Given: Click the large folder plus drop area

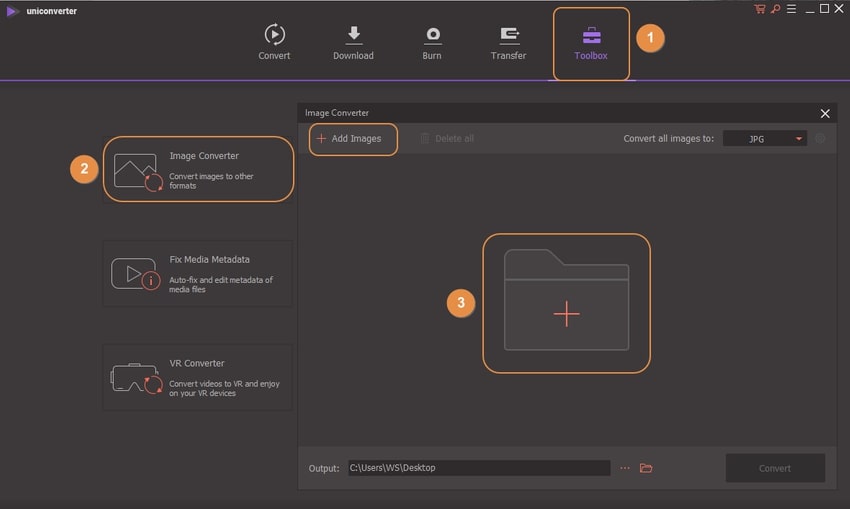Looking at the screenshot, I should 566,304.
